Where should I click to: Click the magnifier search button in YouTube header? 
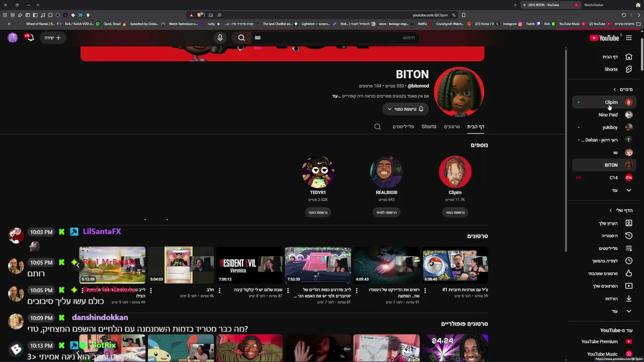pos(242,38)
